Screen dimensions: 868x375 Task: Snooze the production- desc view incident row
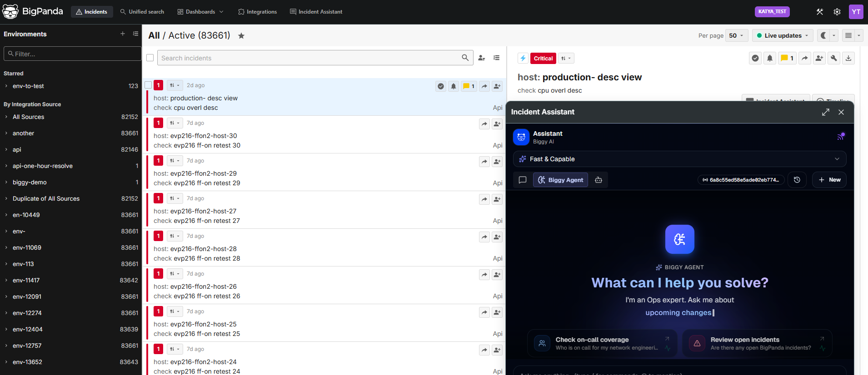(x=454, y=86)
